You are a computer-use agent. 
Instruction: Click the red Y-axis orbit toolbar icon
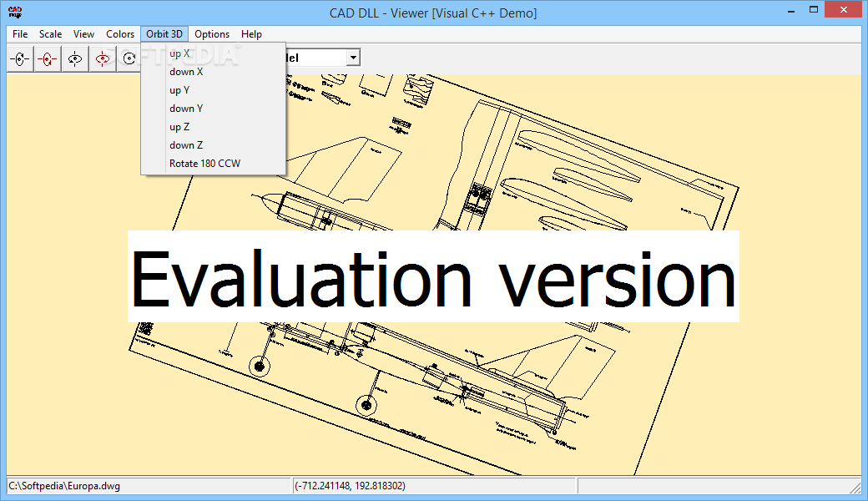103,58
